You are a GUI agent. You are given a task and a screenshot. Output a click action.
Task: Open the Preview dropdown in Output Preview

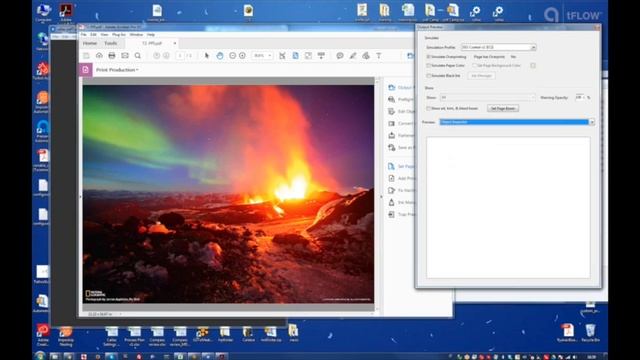[517, 122]
